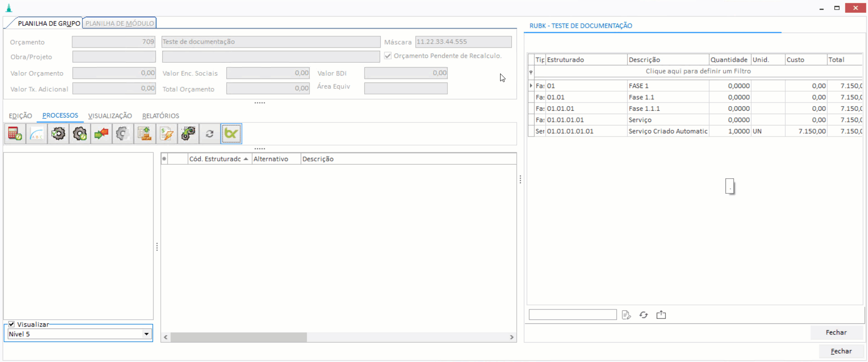This screenshot has width=868, height=362.
Task: Click the green RUBK logo toolbar button
Action: click(231, 134)
